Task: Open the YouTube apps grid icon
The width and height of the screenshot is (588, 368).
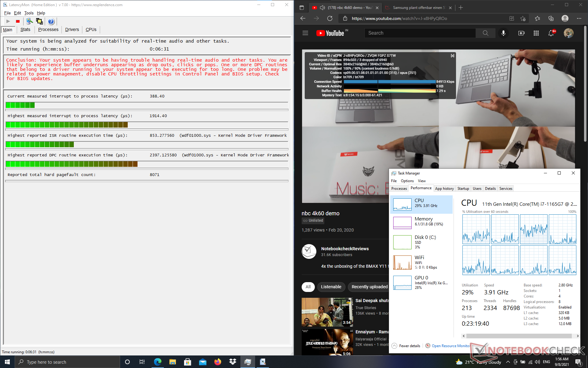Action: click(x=536, y=33)
